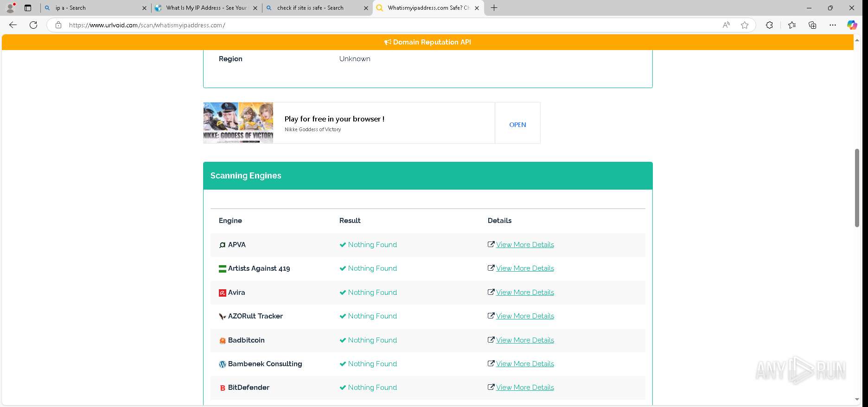Click the Engine column header

click(x=230, y=221)
